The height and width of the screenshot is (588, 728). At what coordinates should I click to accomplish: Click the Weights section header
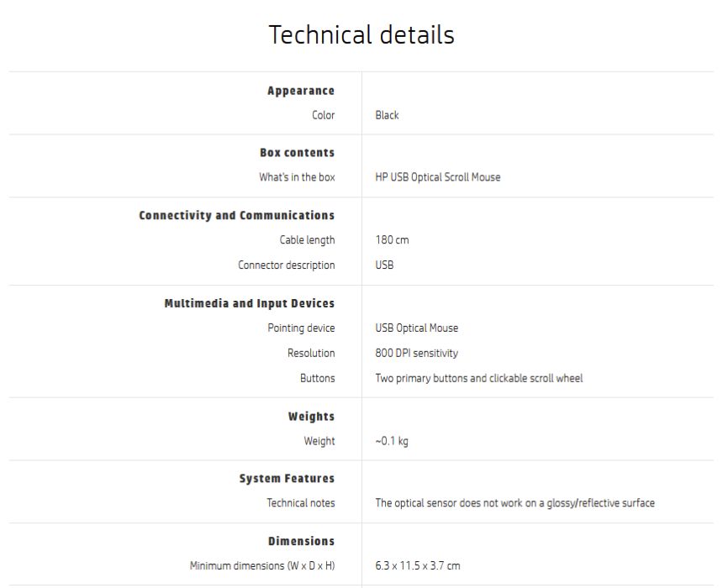point(311,417)
